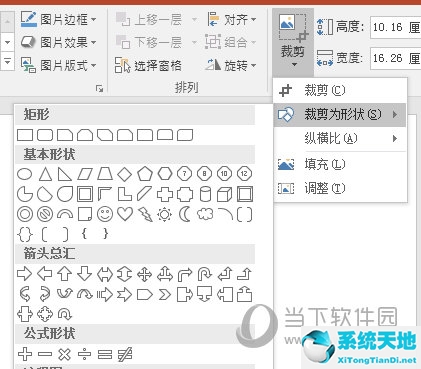The width and height of the screenshot is (421, 369).
Task: Choose 裁剪(C) from crop menu
Action: tap(340, 90)
